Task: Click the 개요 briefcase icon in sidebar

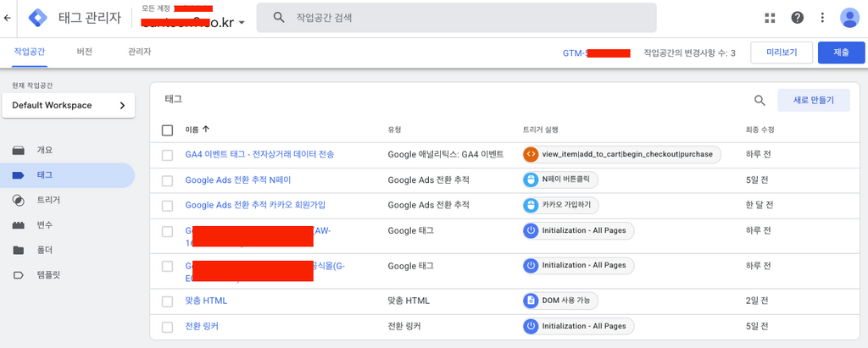Action: pos(19,151)
